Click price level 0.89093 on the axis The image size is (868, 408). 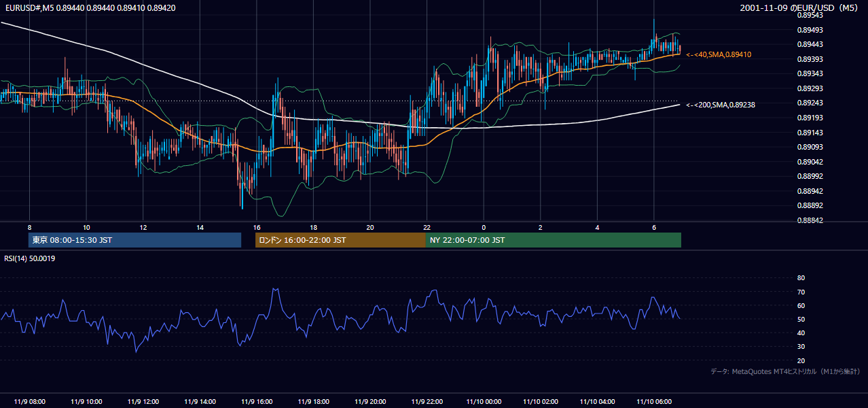[811, 147]
